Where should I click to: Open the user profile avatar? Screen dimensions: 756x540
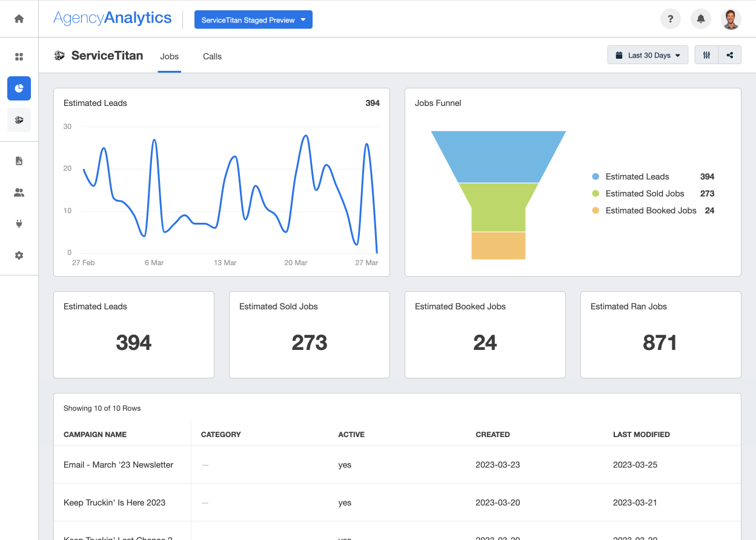point(731,19)
